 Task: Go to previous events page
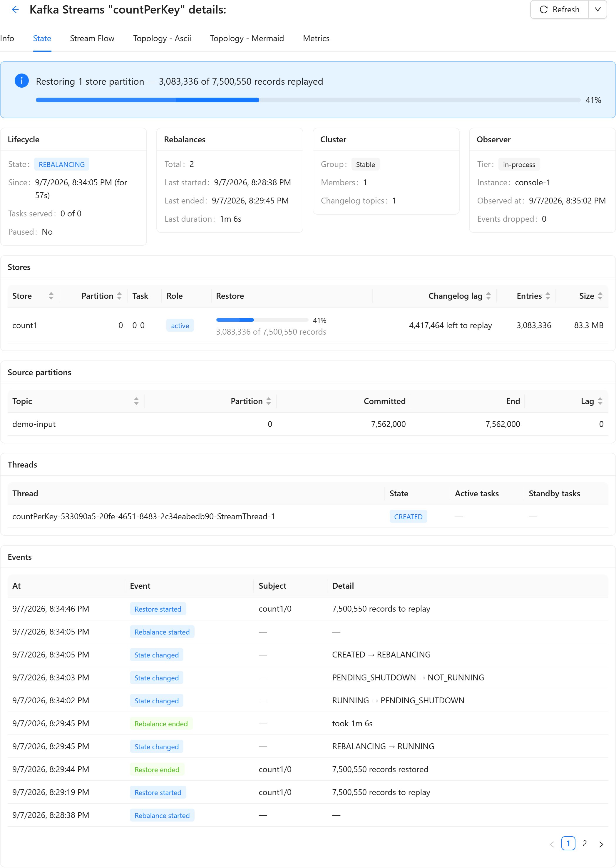click(x=552, y=844)
